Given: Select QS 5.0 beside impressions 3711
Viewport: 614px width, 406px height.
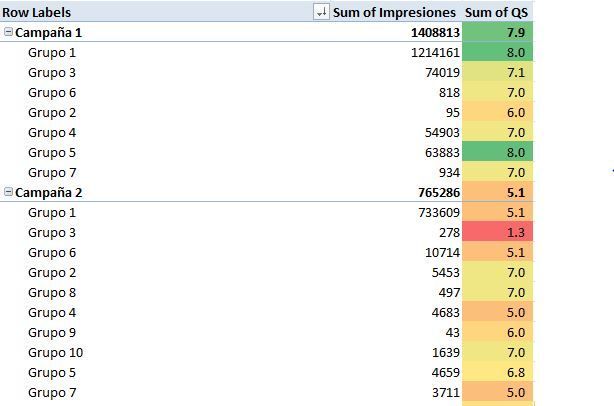Looking at the screenshot, I should (497, 392).
